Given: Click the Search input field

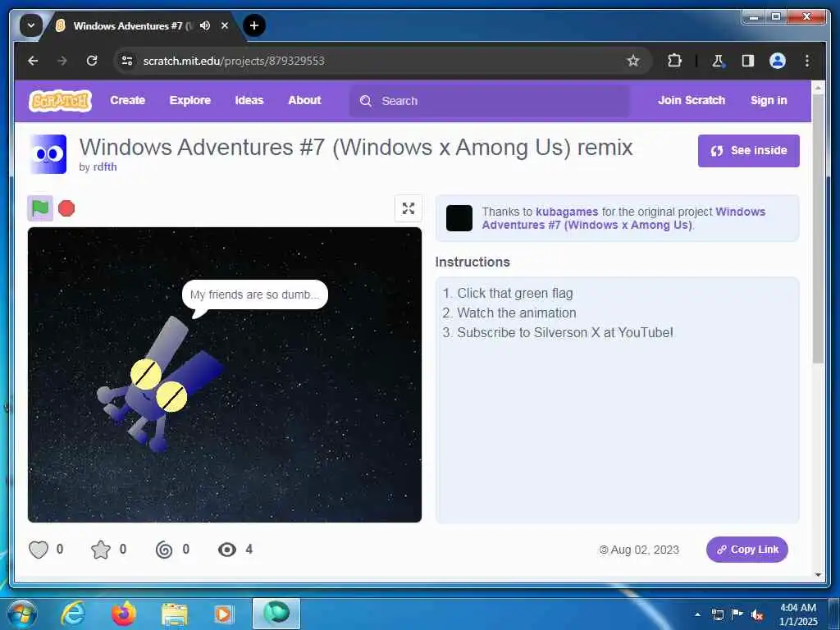Looking at the screenshot, I should 490,101.
